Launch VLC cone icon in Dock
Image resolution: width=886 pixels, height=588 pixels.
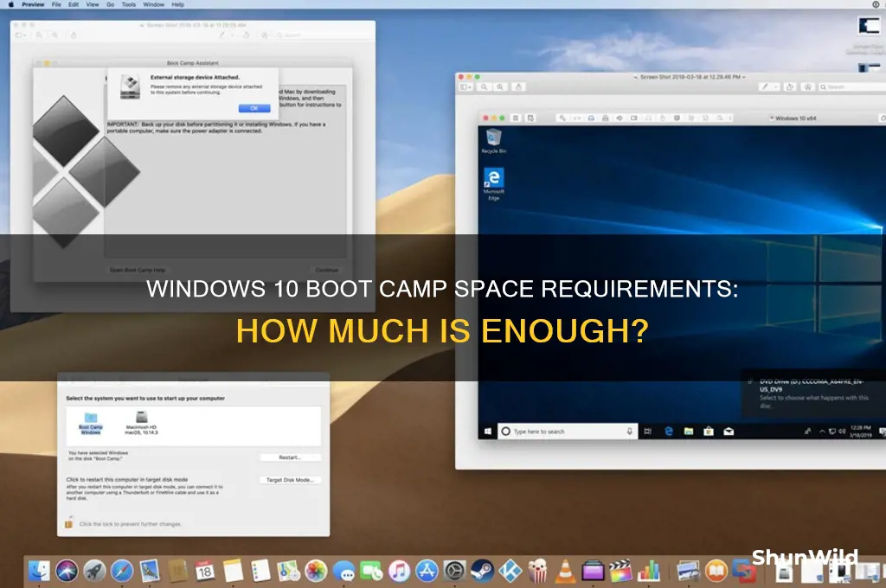pyautogui.click(x=565, y=571)
